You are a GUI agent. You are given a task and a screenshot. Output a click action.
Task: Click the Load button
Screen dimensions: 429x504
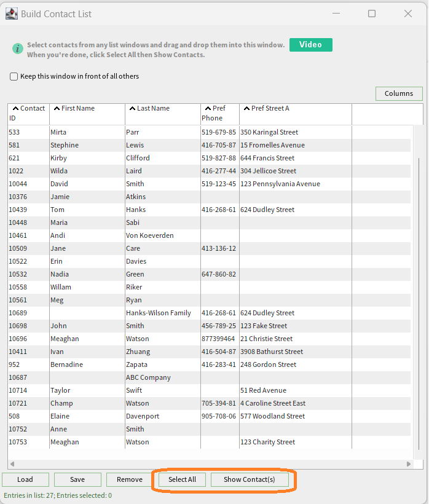[x=25, y=479]
